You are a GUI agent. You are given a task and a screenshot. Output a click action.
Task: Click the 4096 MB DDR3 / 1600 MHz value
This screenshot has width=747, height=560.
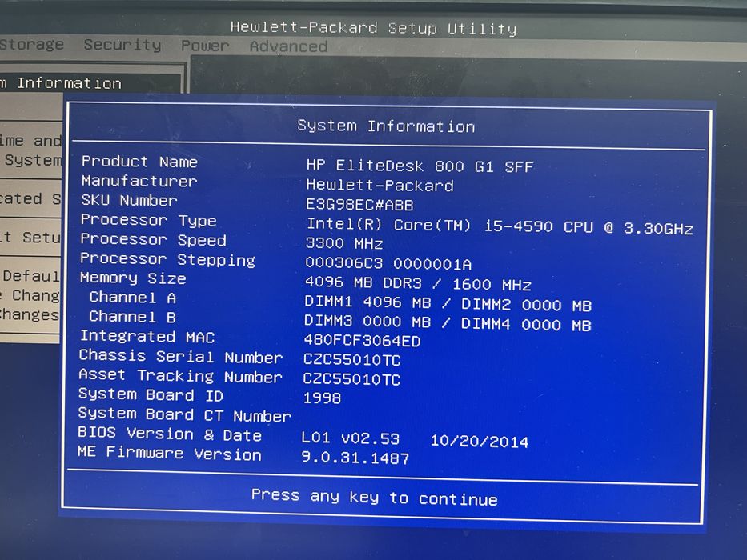pos(418,283)
